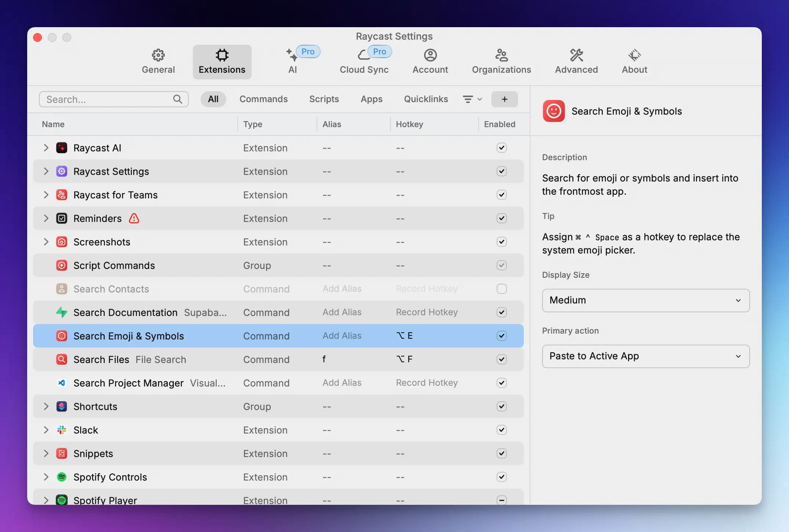Click the VS Code Search Project Manager icon

pos(62,383)
